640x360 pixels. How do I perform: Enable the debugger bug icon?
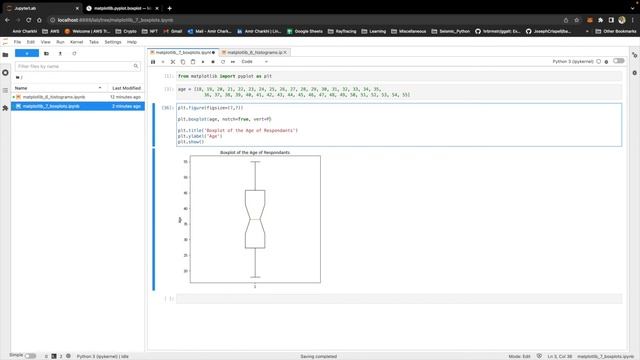tap(607, 62)
